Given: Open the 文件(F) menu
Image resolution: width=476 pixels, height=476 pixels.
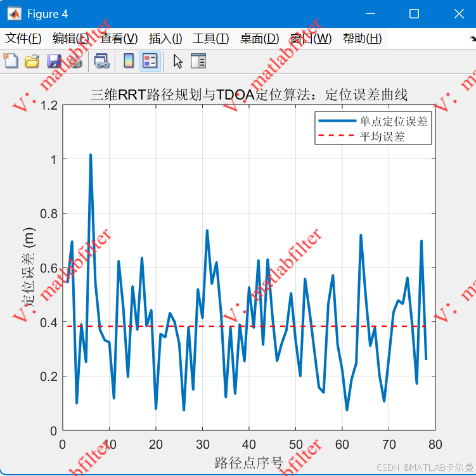Looking at the screenshot, I should tap(23, 39).
